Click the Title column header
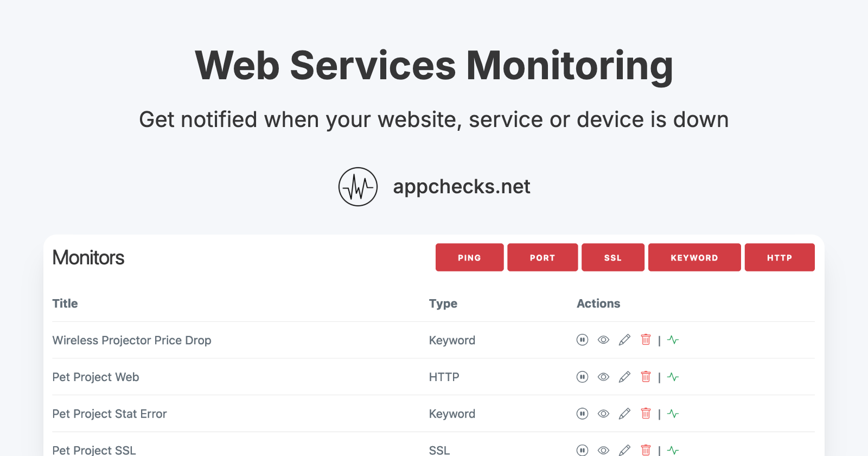This screenshot has height=456, width=868. (65, 303)
